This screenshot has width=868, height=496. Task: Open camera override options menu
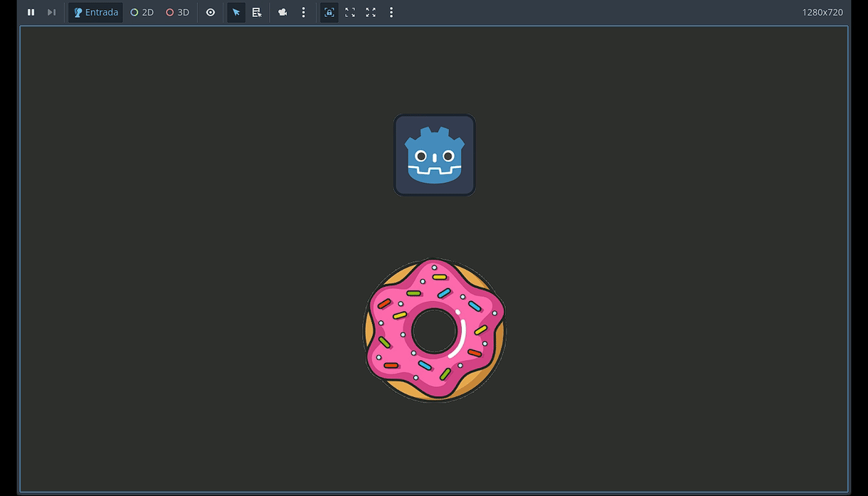[304, 12]
